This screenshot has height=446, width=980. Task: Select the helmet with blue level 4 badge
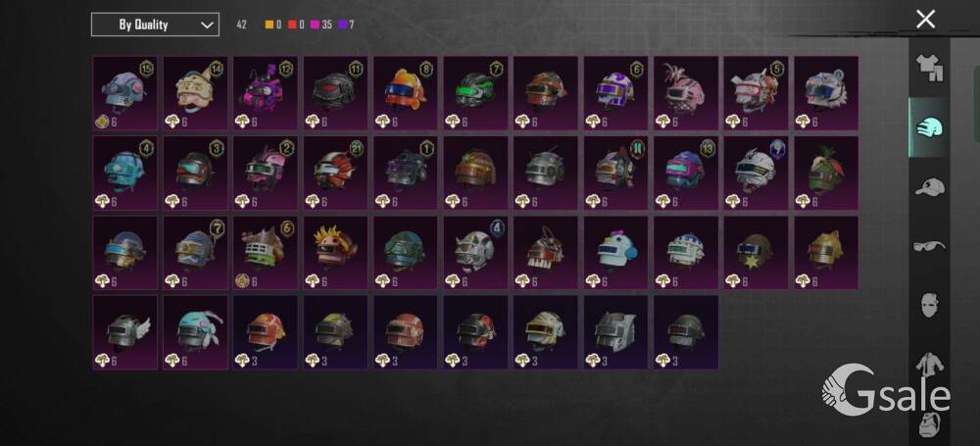476,253
